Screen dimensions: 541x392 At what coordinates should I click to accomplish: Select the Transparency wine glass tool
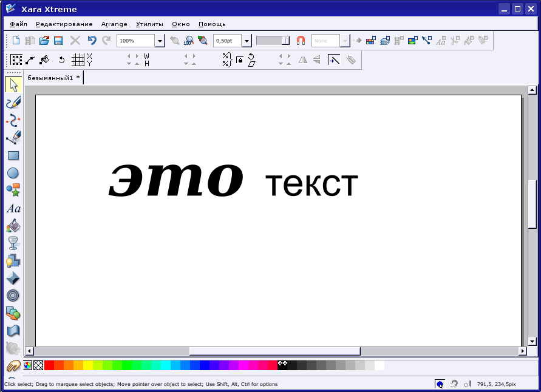[x=13, y=243]
